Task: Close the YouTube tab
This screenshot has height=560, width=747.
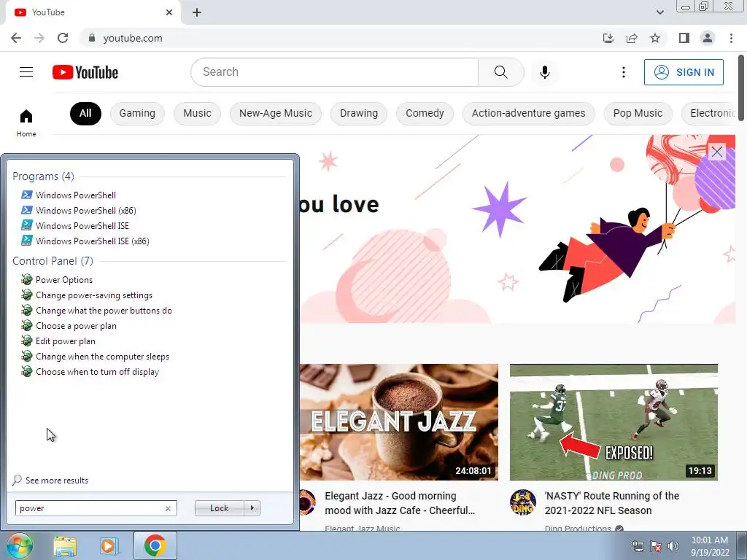Action: [169, 12]
